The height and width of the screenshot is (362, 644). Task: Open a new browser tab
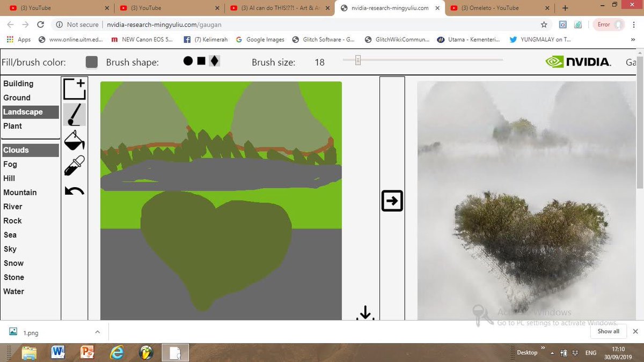pyautogui.click(x=565, y=8)
